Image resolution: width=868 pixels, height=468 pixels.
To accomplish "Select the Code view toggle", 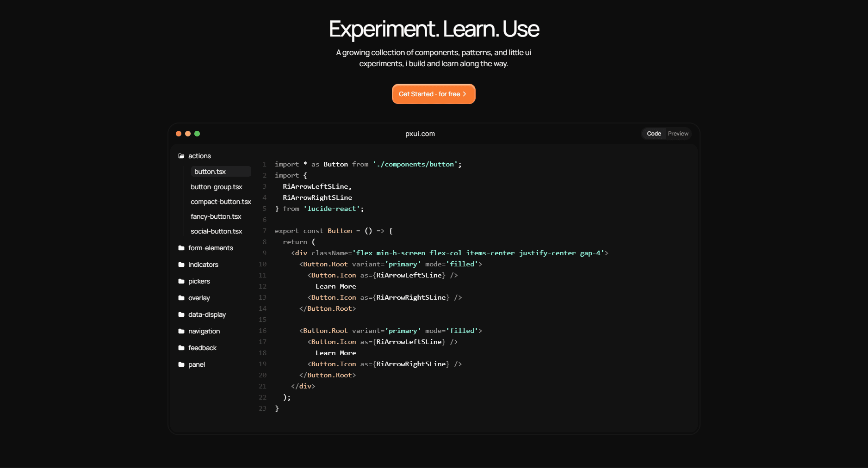I will pyautogui.click(x=654, y=134).
